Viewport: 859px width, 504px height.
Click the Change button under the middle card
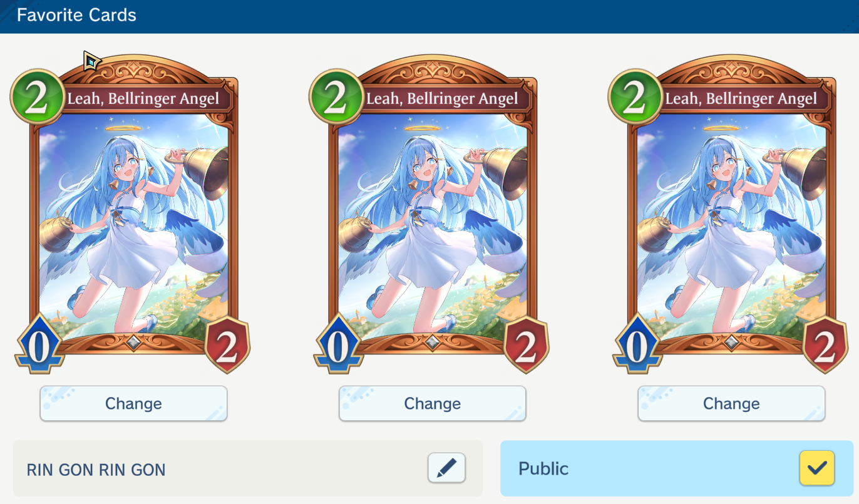433,404
